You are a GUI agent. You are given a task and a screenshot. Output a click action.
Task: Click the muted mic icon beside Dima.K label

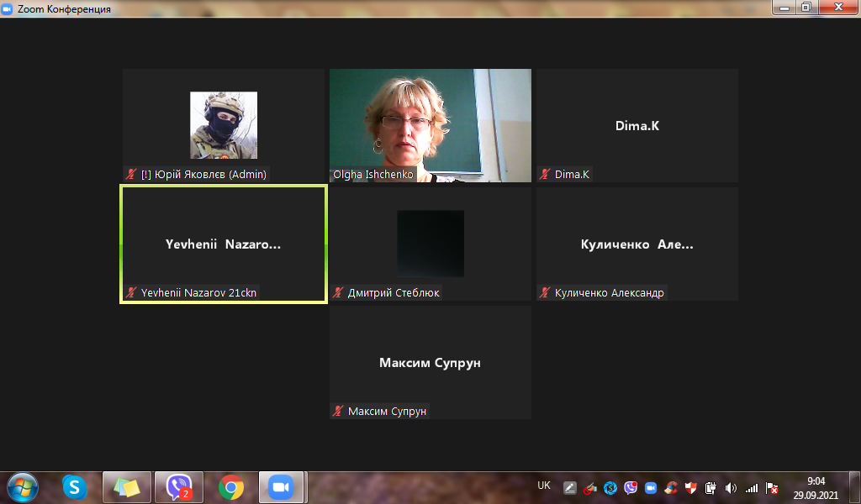545,175
